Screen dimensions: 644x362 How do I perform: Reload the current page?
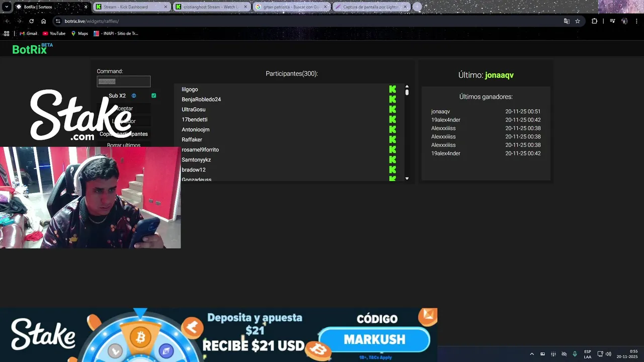32,21
